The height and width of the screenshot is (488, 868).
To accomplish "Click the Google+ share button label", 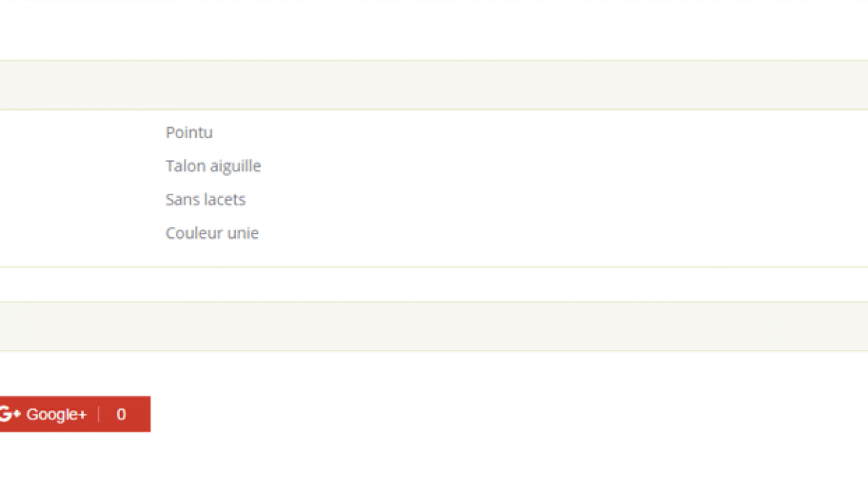I will pyautogui.click(x=56, y=414).
